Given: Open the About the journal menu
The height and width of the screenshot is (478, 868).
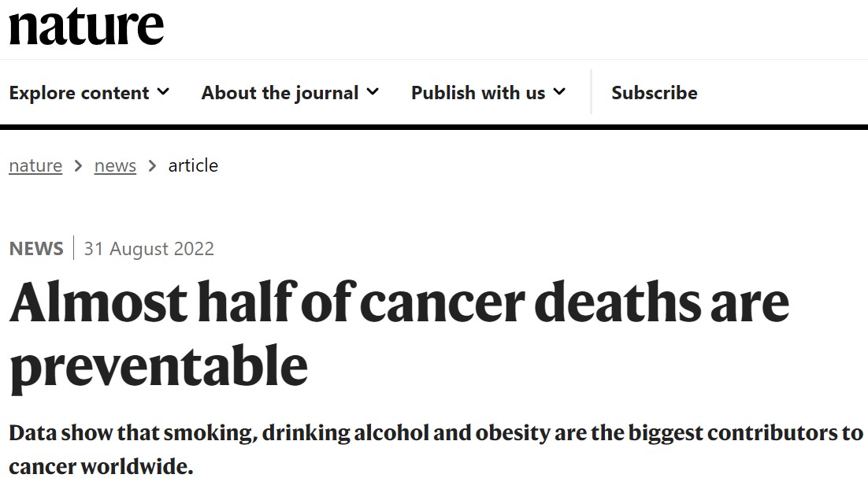Looking at the screenshot, I should [290, 92].
